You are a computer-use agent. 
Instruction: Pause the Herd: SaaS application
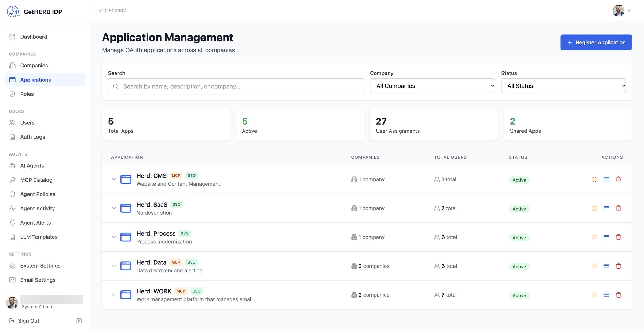tap(594, 208)
